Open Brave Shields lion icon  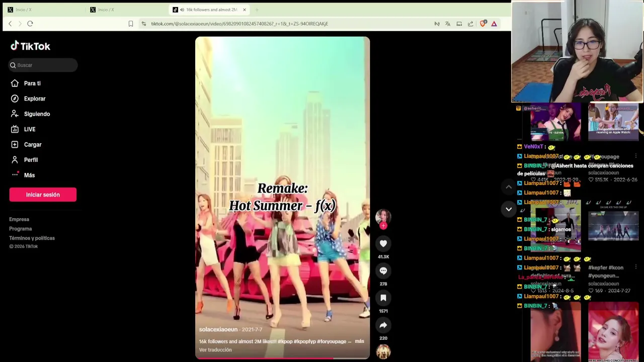click(483, 23)
